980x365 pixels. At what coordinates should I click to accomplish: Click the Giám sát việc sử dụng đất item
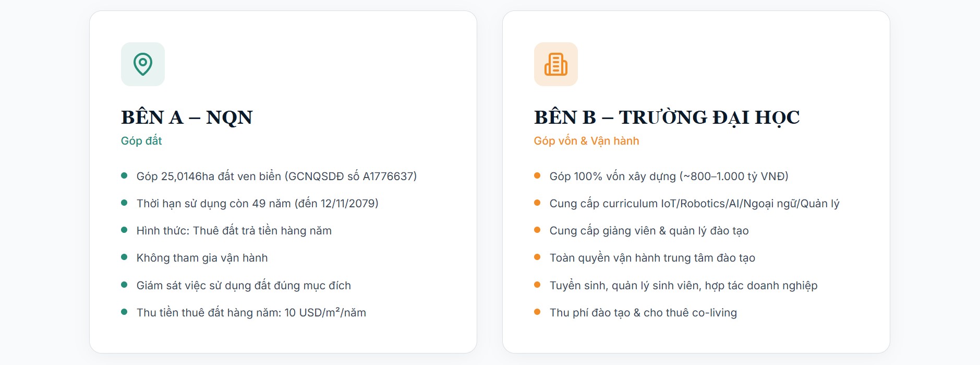[244, 286]
